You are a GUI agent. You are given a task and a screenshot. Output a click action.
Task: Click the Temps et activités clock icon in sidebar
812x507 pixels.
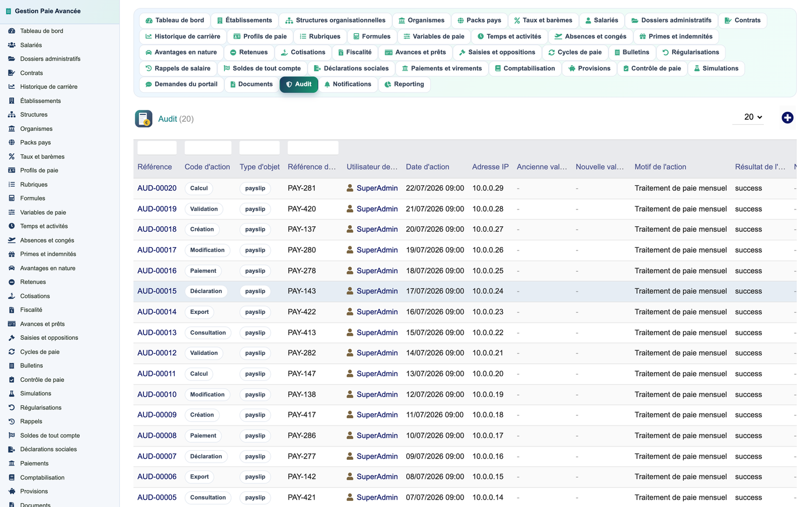[12, 226]
